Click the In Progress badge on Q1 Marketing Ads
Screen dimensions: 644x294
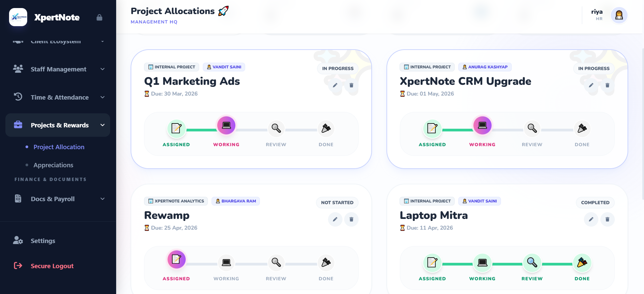pyautogui.click(x=338, y=68)
